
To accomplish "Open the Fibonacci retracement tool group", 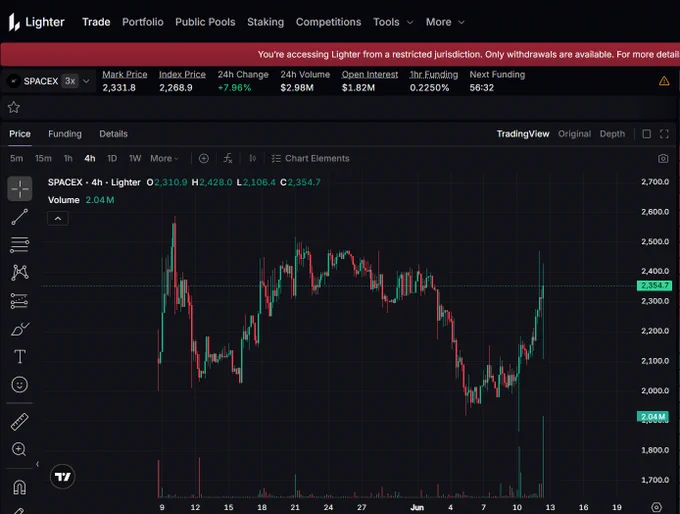I will pos(20,245).
